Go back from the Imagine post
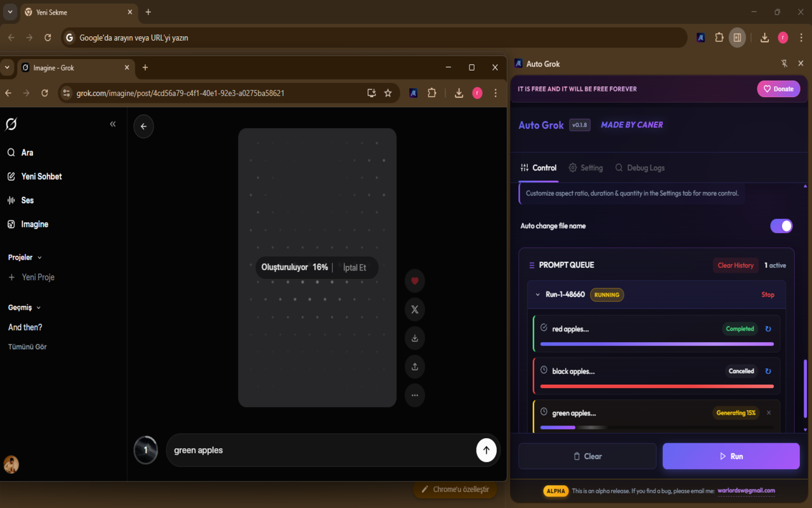Image resolution: width=812 pixels, height=508 pixels. tap(143, 126)
